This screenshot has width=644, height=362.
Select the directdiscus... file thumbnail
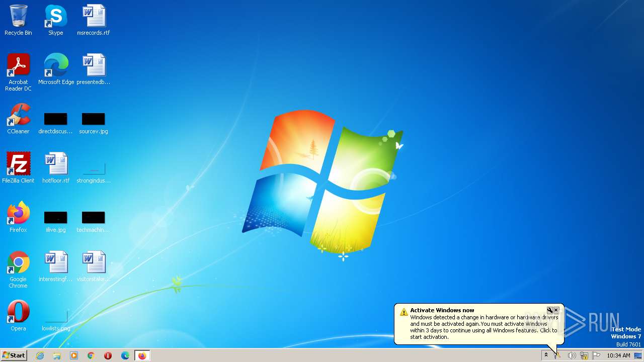coord(56,123)
